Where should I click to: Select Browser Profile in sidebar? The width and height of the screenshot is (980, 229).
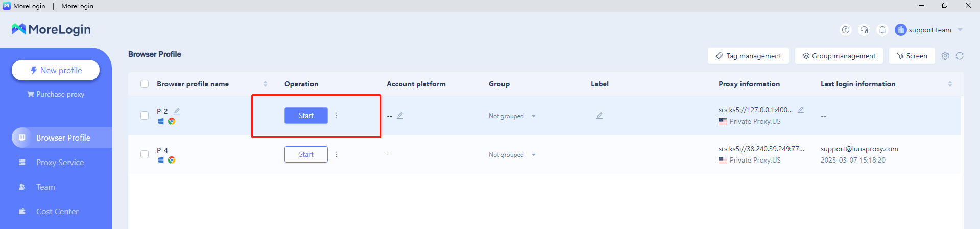[62, 138]
